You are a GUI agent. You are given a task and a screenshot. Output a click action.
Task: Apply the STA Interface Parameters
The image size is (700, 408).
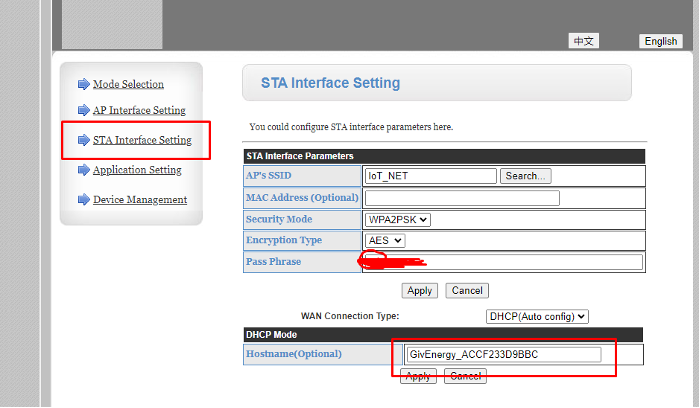click(419, 290)
